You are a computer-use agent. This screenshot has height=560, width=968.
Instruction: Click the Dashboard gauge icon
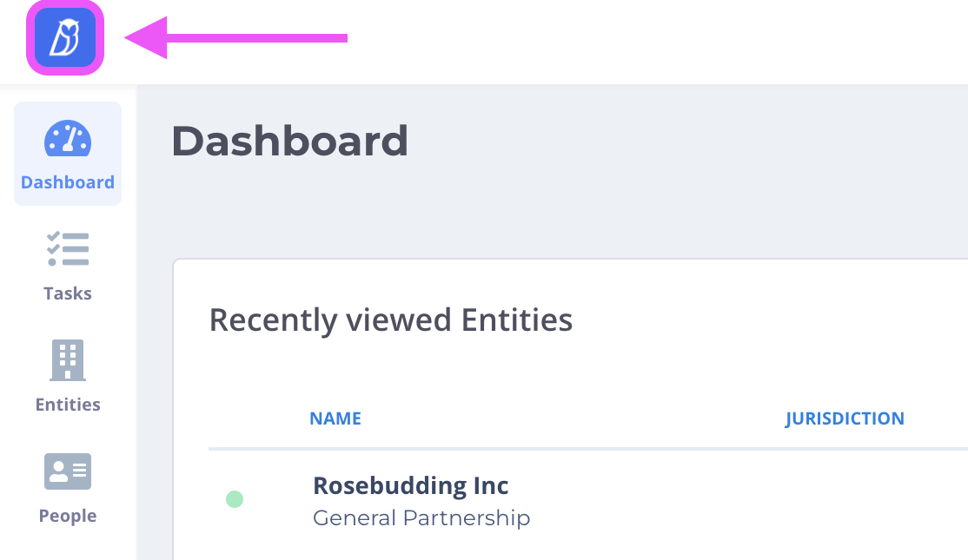(68, 140)
